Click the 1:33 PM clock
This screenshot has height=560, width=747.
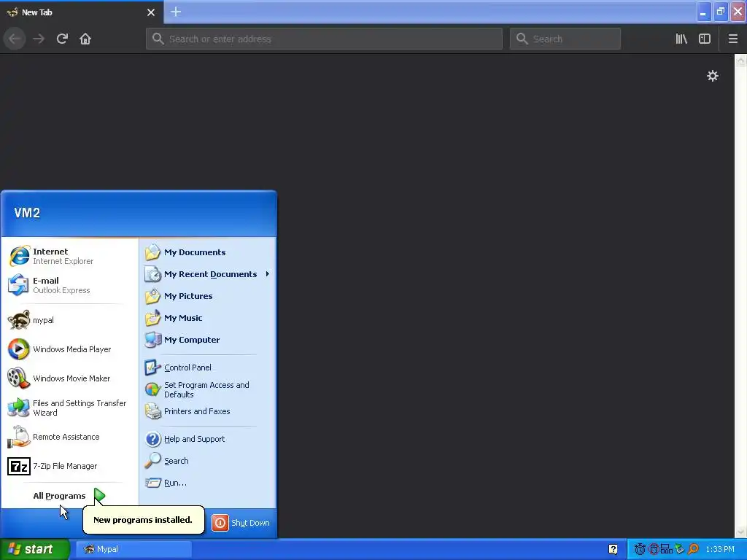(x=720, y=549)
